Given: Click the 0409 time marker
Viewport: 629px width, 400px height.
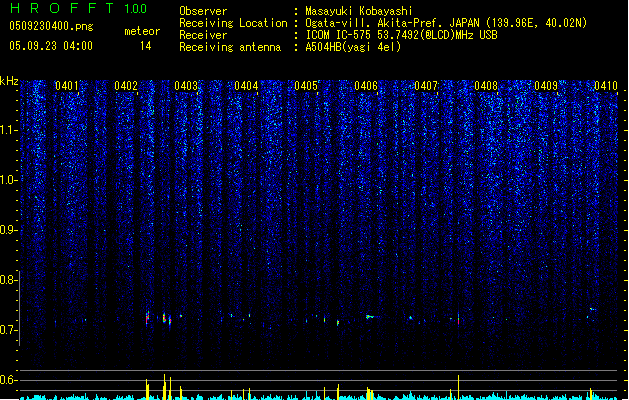Looking at the screenshot, I should 546,86.
